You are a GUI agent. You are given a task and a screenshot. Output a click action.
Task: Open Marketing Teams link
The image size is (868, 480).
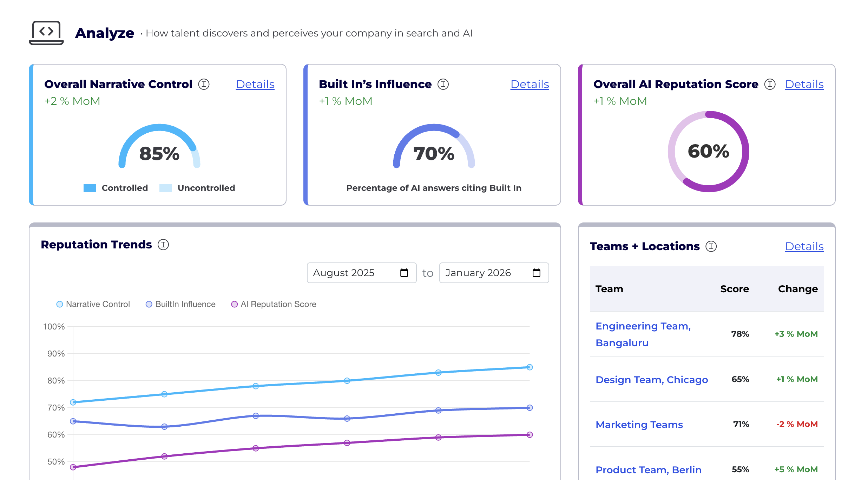[x=639, y=425]
